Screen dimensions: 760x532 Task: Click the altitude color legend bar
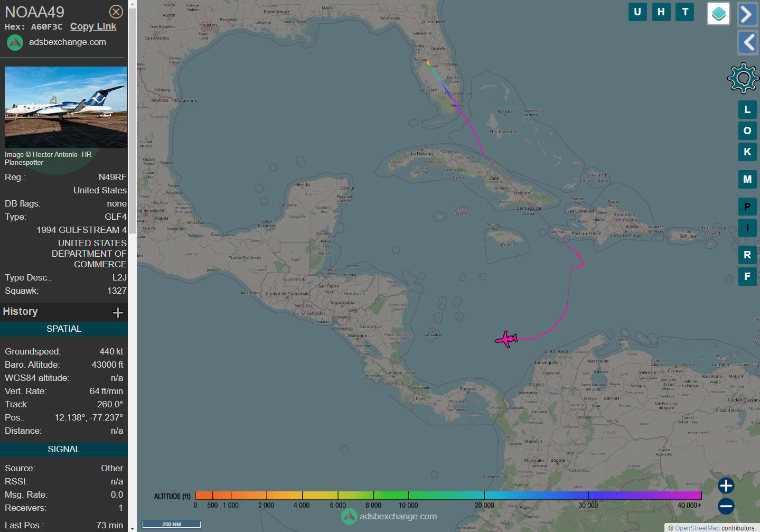(448, 495)
